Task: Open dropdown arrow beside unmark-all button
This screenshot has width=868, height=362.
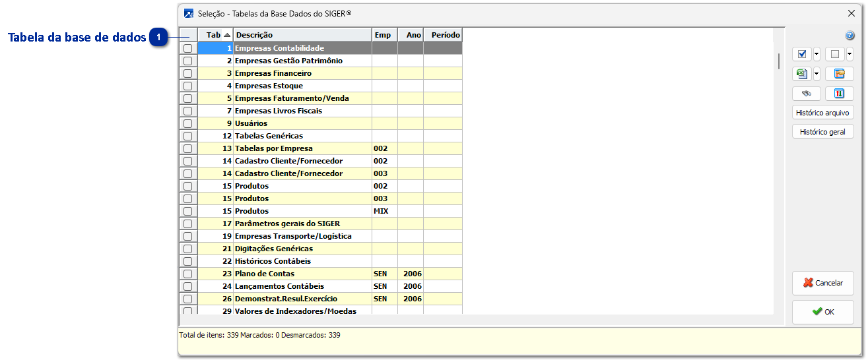Action: [x=850, y=54]
